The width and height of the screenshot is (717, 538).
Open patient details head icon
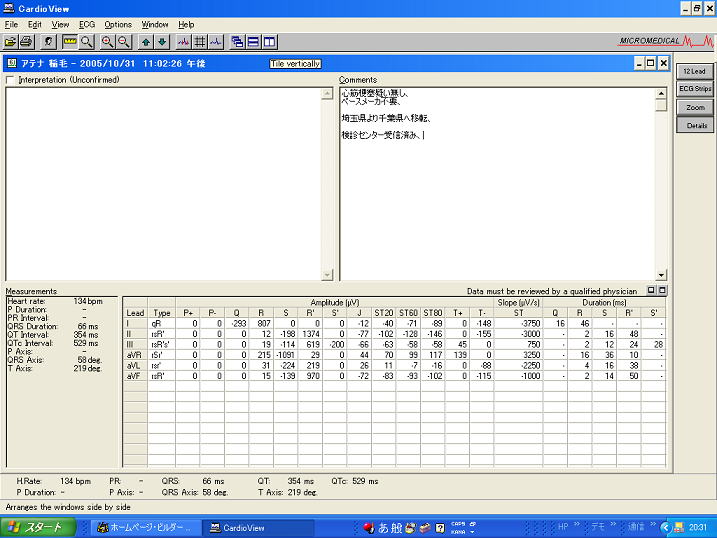point(48,42)
